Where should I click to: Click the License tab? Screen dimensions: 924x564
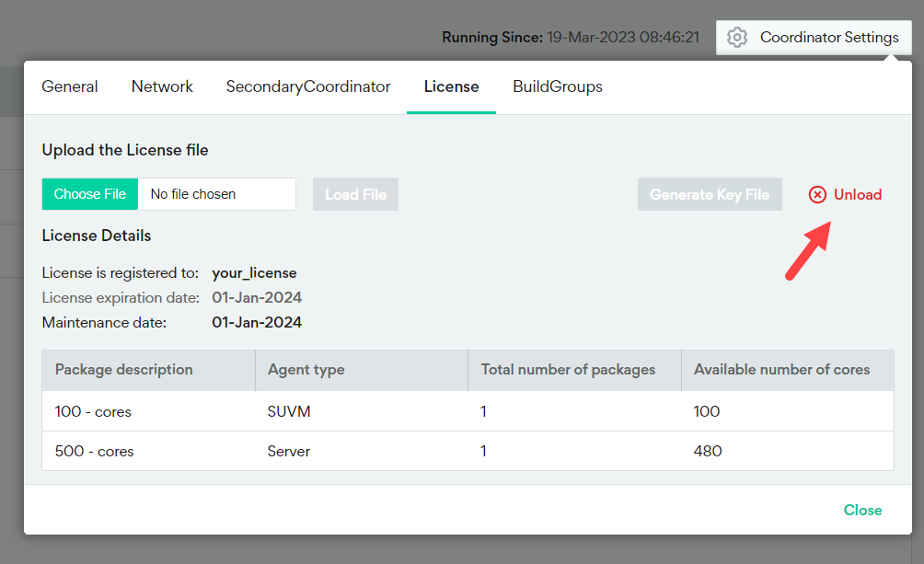(451, 86)
